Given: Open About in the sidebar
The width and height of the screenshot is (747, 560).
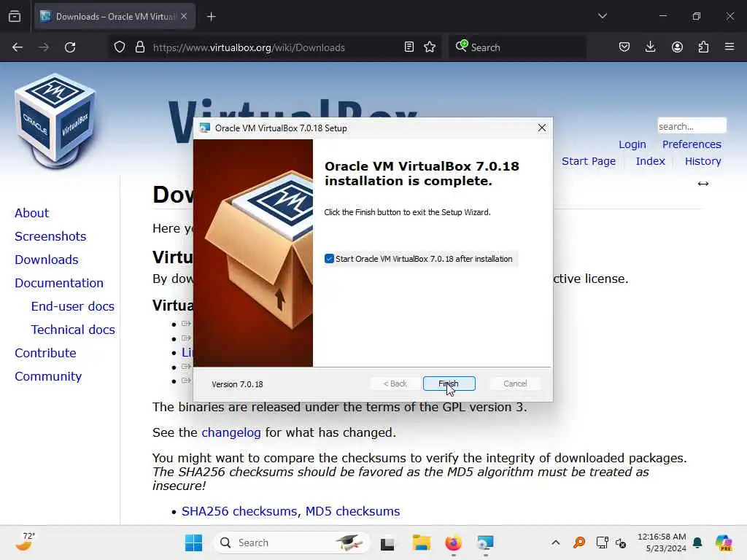Looking at the screenshot, I should 31,213.
